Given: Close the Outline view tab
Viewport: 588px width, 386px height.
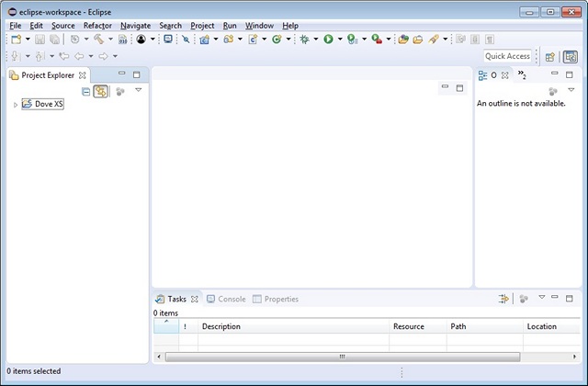Looking at the screenshot, I should click(x=505, y=75).
